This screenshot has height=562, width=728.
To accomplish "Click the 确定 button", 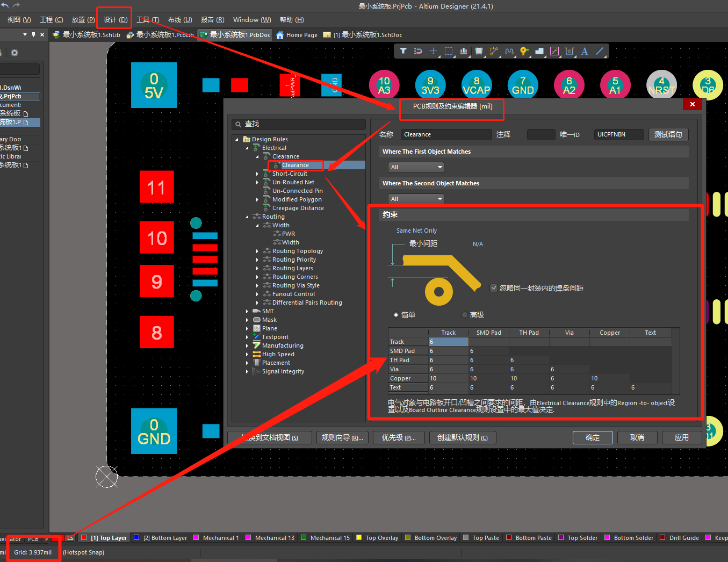I will pos(593,437).
